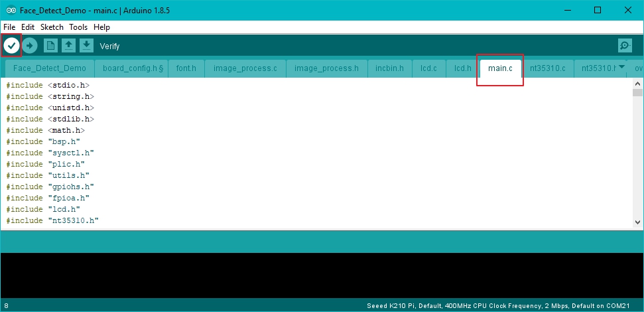The width and height of the screenshot is (644, 312).
Task: Click the line '#include "utils.h"'
Action: pos(48,175)
